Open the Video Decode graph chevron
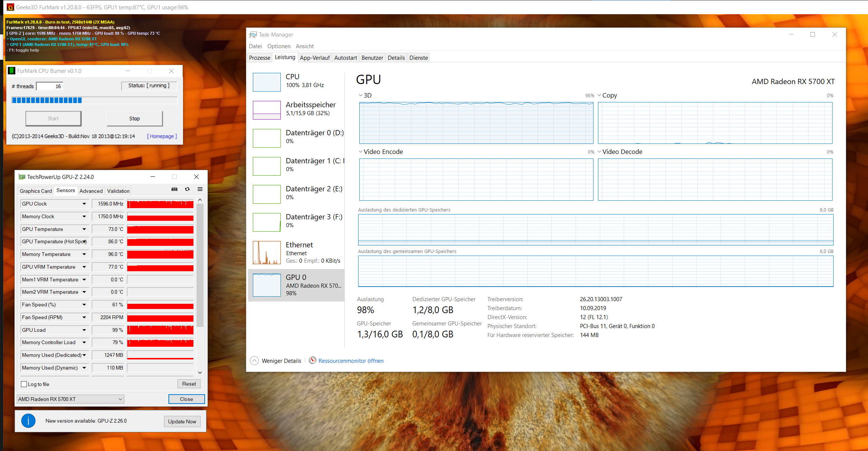 [599, 152]
